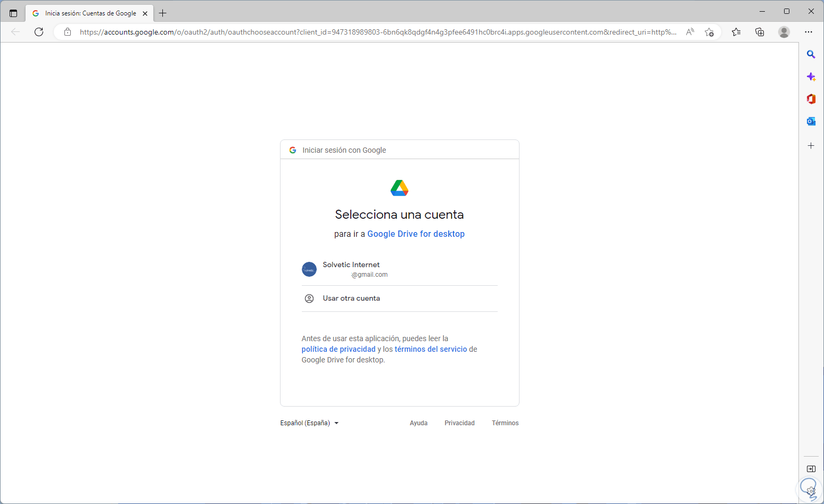The image size is (824, 504).
Task: Maximize the browser window
Action: (787, 11)
